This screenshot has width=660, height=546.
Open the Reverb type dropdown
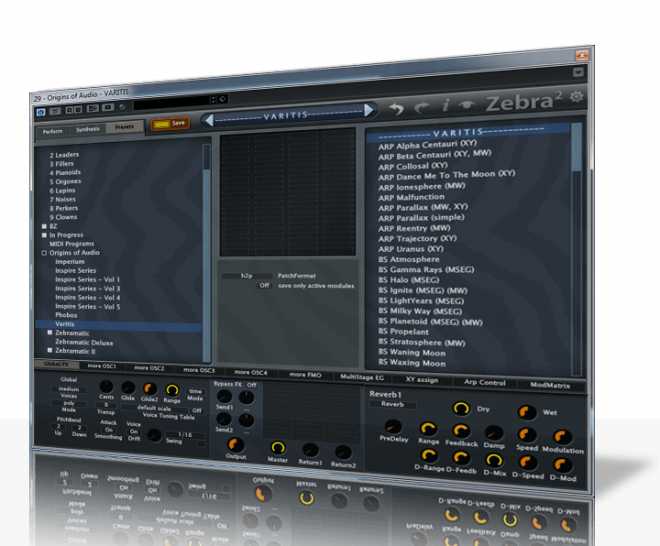pos(392,404)
